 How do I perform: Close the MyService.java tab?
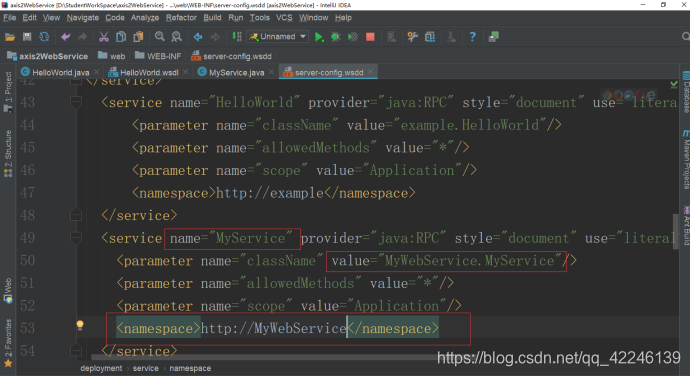(271, 72)
